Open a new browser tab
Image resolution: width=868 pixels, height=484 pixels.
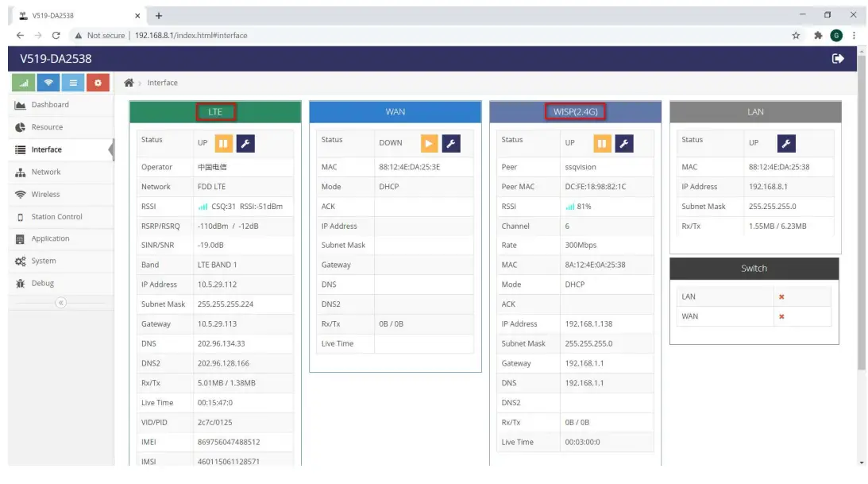[x=159, y=16]
